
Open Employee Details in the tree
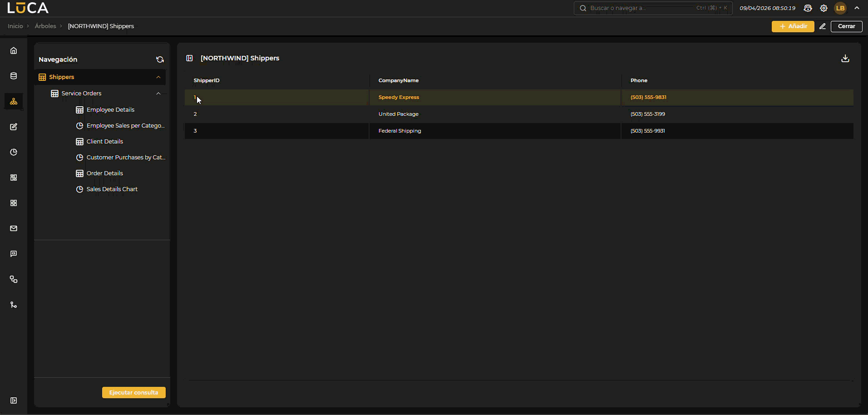click(x=110, y=110)
